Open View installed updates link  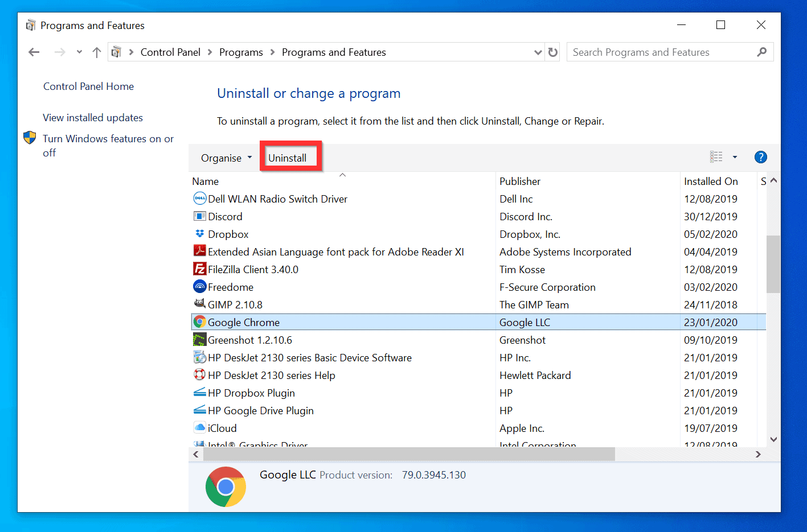click(x=93, y=118)
